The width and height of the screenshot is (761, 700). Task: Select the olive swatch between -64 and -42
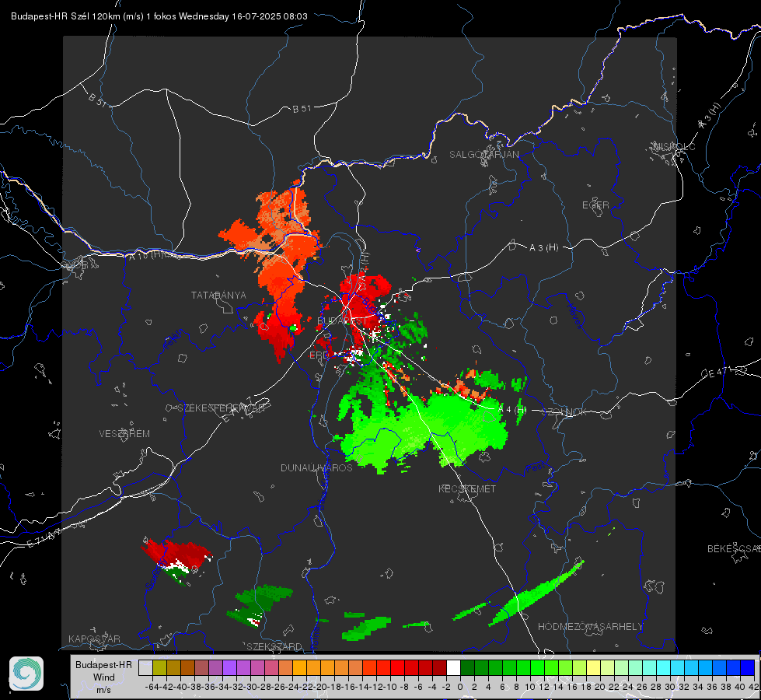pos(159,667)
